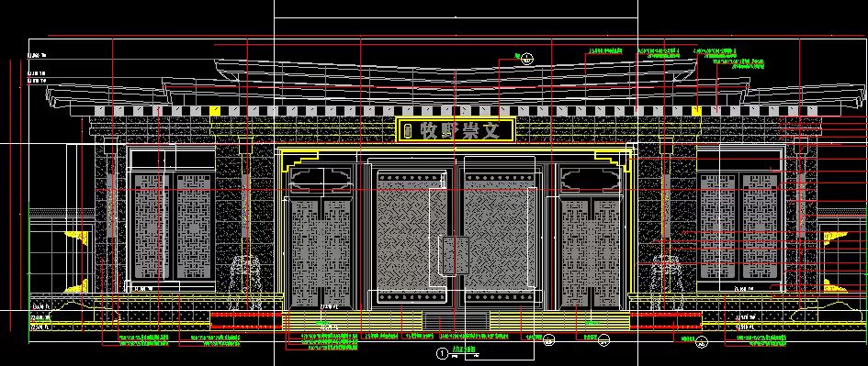Select the yellow ornament on left wall
This screenshot has width=868, height=366.
click(x=76, y=238)
